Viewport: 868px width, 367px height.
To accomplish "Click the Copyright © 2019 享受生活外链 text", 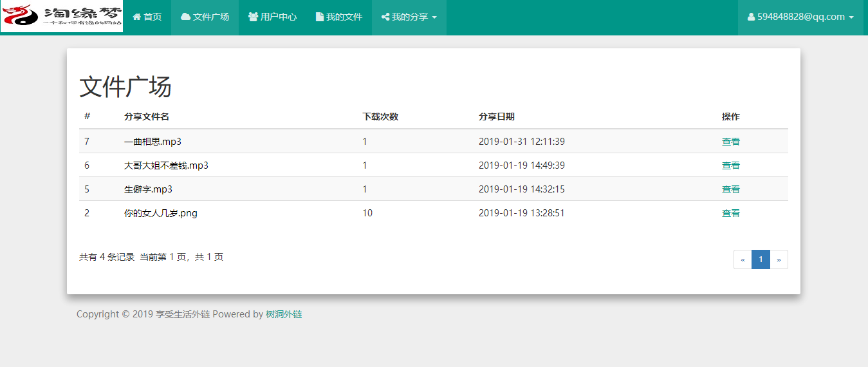I will point(143,314).
